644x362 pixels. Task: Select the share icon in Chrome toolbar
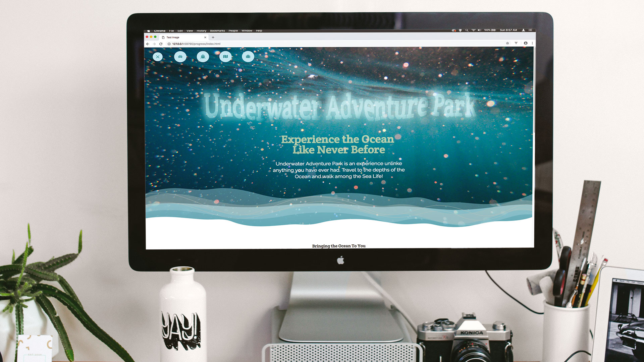(x=515, y=43)
